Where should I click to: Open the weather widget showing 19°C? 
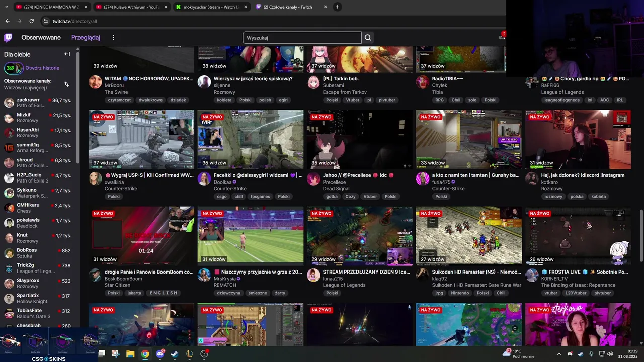(518, 353)
